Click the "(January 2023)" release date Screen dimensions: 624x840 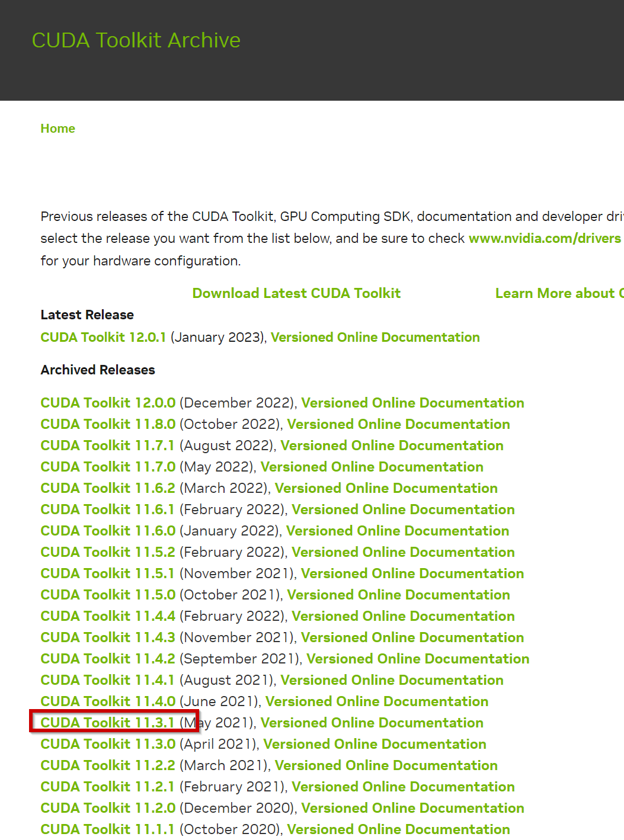click(217, 337)
